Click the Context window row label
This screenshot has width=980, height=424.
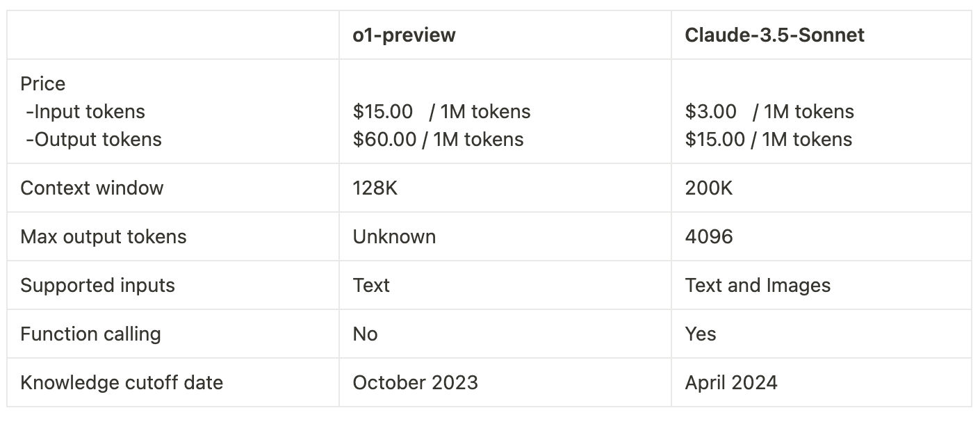[92, 188]
